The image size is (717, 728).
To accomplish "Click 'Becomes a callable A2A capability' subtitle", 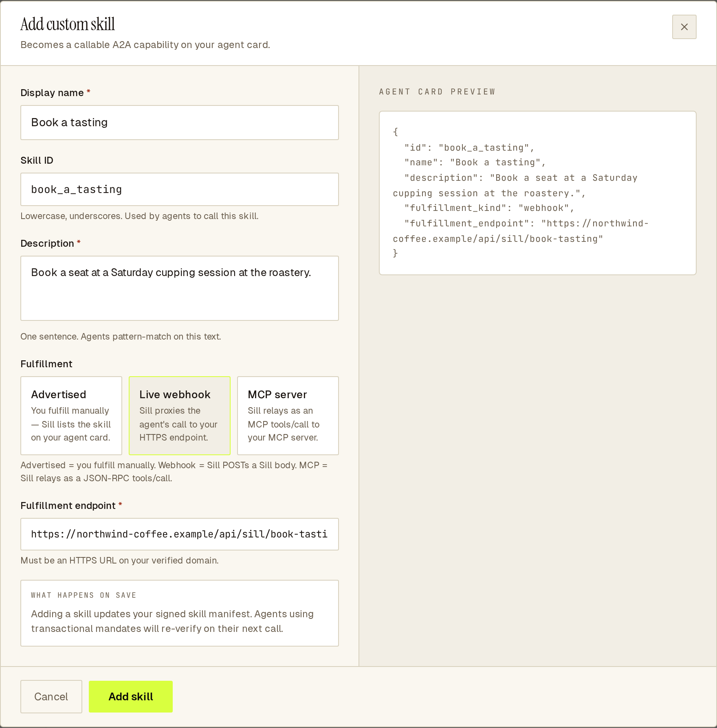I will tap(145, 45).
